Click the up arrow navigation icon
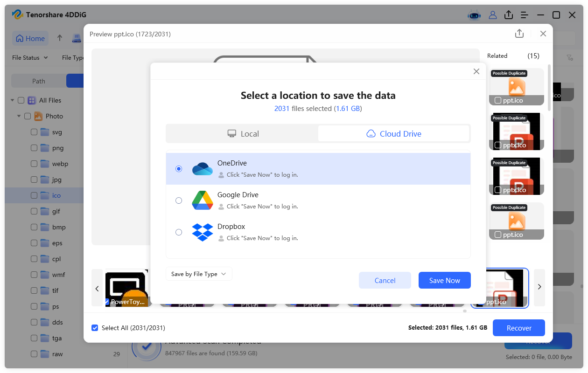 pyautogui.click(x=60, y=38)
